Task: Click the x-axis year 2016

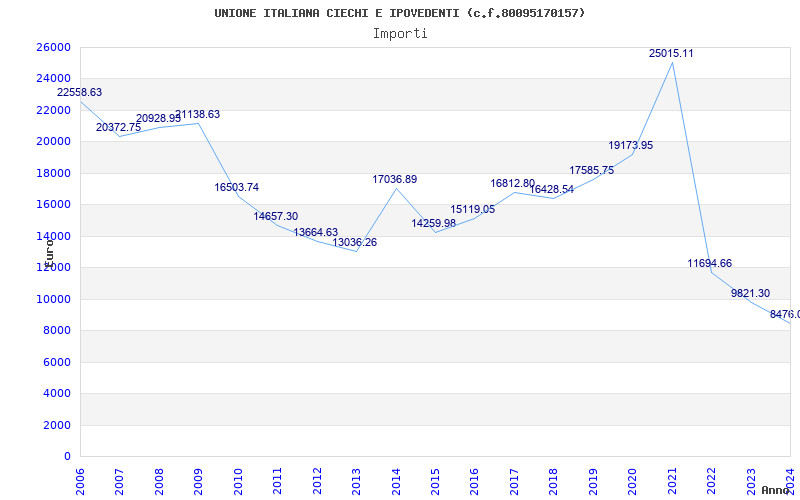Action: pyautogui.click(x=474, y=482)
